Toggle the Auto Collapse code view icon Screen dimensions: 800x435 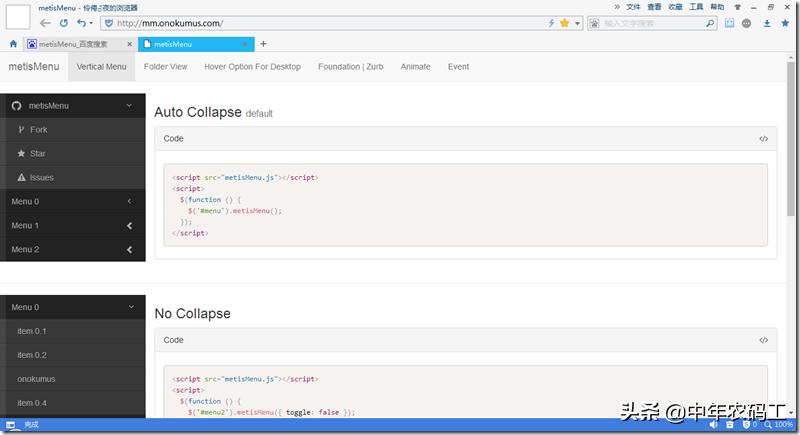(763, 139)
